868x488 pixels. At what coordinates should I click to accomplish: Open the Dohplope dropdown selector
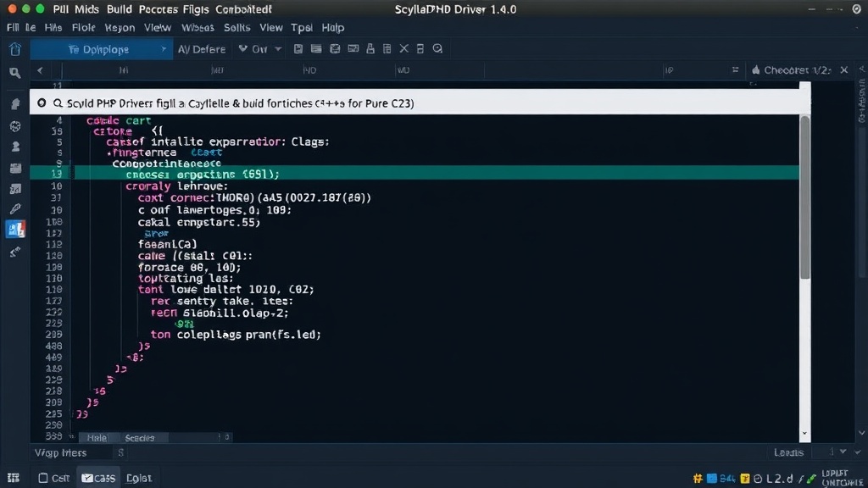(x=102, y=49)
